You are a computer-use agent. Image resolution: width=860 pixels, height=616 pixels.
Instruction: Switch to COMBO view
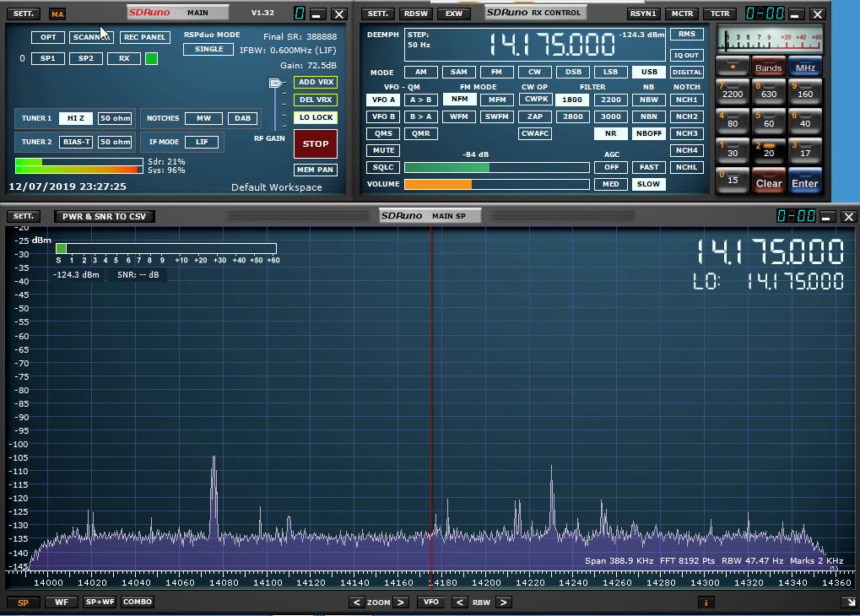tap(137, 602)
